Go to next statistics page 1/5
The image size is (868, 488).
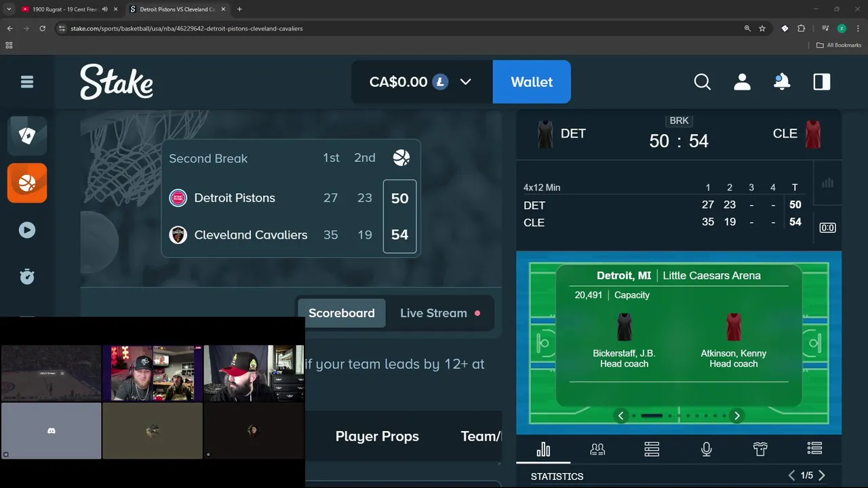[x=822, y=476]
